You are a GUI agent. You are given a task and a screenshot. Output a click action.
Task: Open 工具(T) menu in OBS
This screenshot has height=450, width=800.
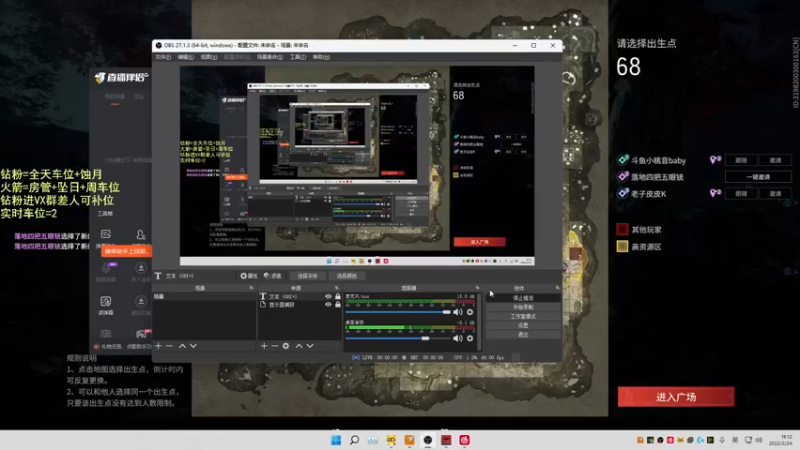(x=298, y=57)
